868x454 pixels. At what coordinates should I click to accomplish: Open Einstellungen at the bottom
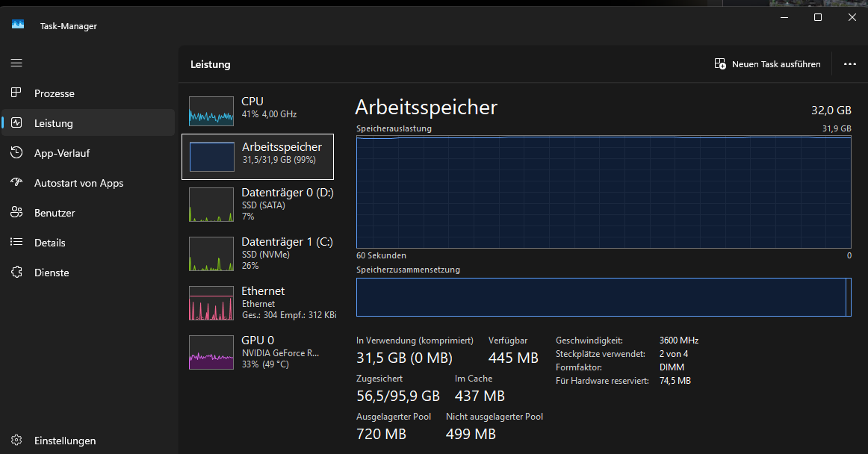click(88, 441)
